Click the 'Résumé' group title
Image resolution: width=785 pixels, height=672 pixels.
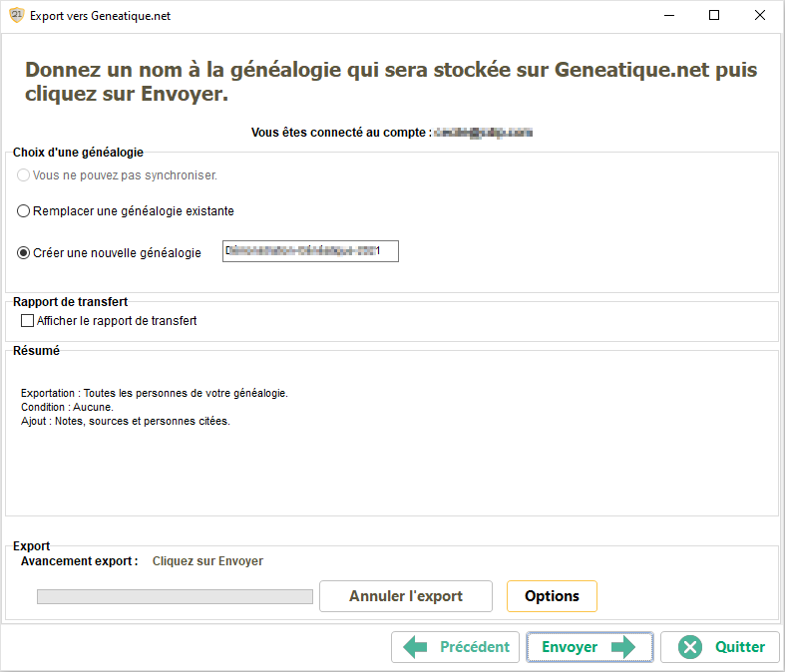point(36,351)
